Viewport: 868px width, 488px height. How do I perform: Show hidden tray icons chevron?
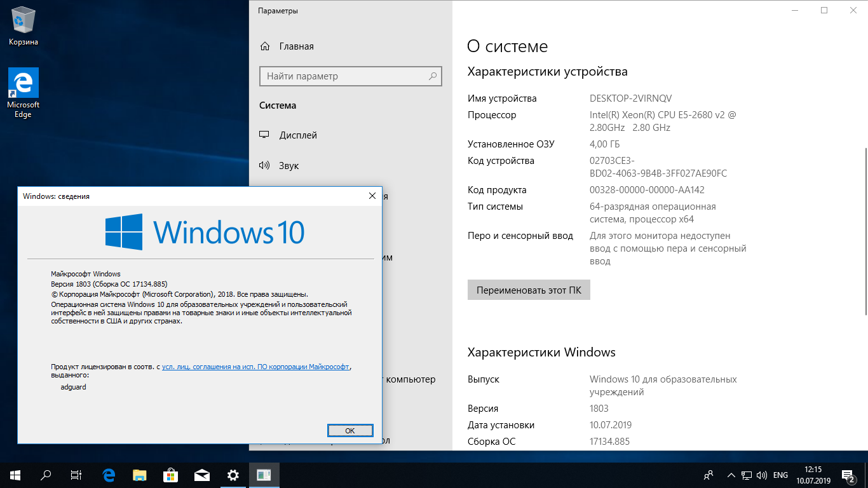tap(731, 475)
